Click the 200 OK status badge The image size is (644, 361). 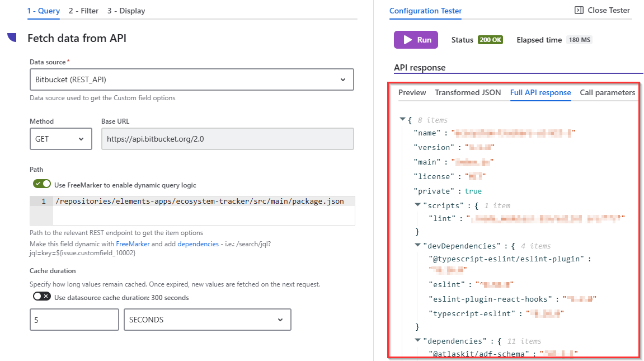tap(490, 40)
